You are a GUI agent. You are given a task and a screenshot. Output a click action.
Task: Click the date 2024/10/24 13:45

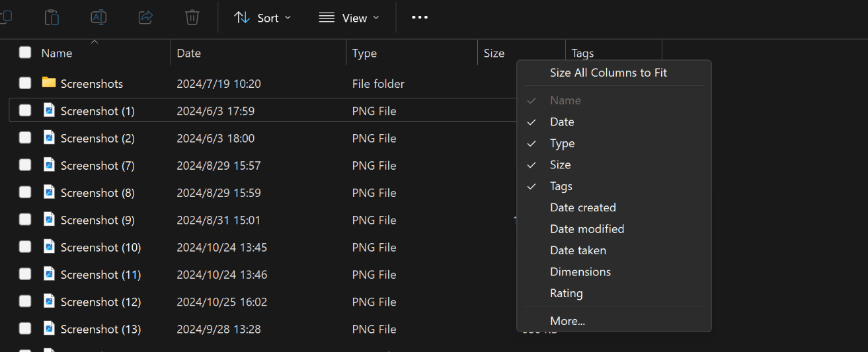tap(222, 248)
